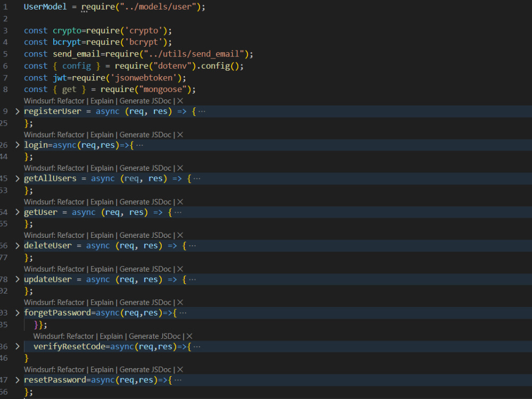This screenshot has height=399, width=532.
Task: Click Explain above registerUser
Action: (x=102, y=101)
